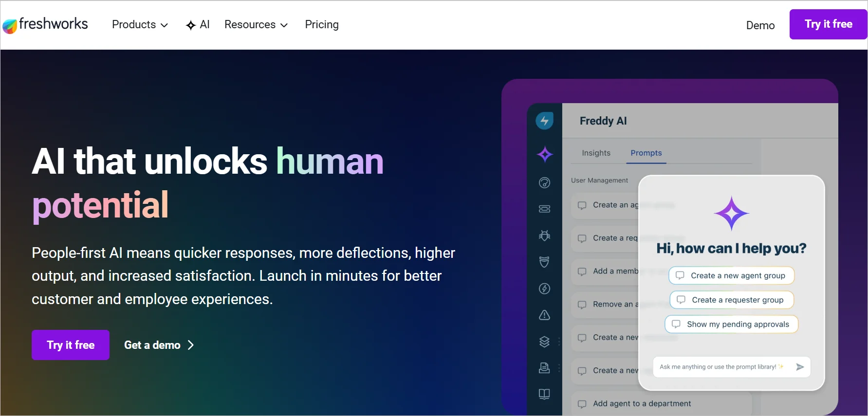Expand the Resources dropdown menu

point(256,25)
